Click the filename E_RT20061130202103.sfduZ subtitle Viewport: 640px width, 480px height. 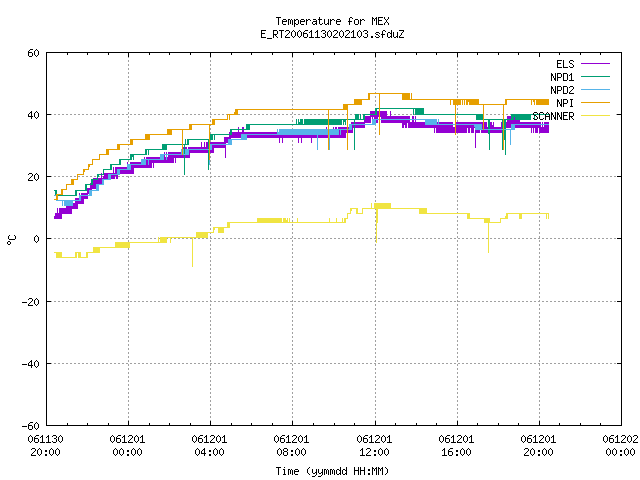pos(332,34)
